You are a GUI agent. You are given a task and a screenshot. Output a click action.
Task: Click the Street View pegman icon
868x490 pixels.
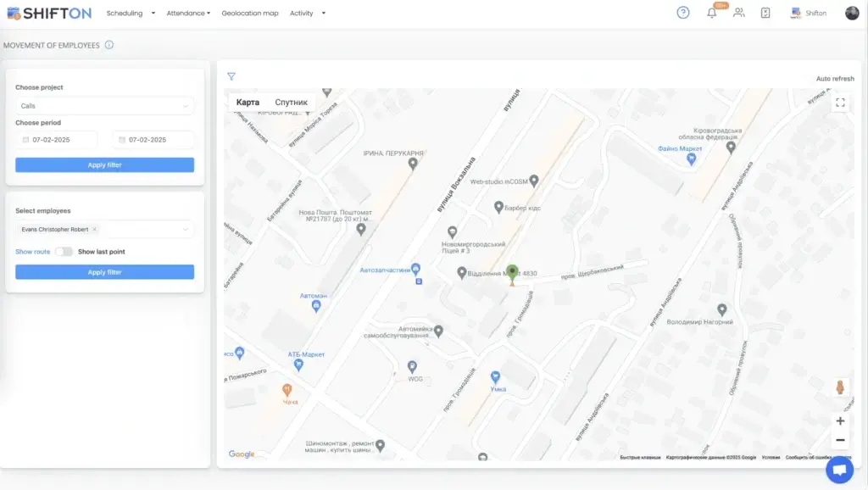coord(840,387)
